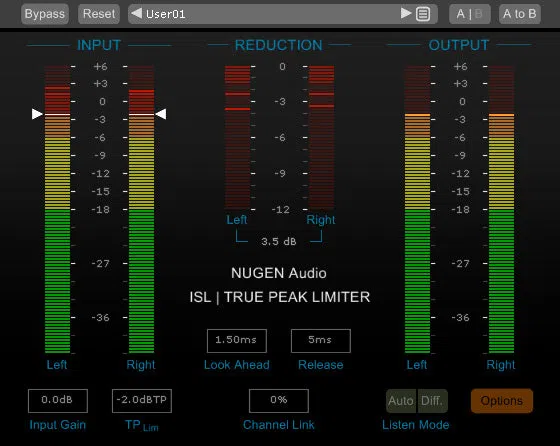Open the User01 preset selector
560x446 pixels.
point(283,14)
